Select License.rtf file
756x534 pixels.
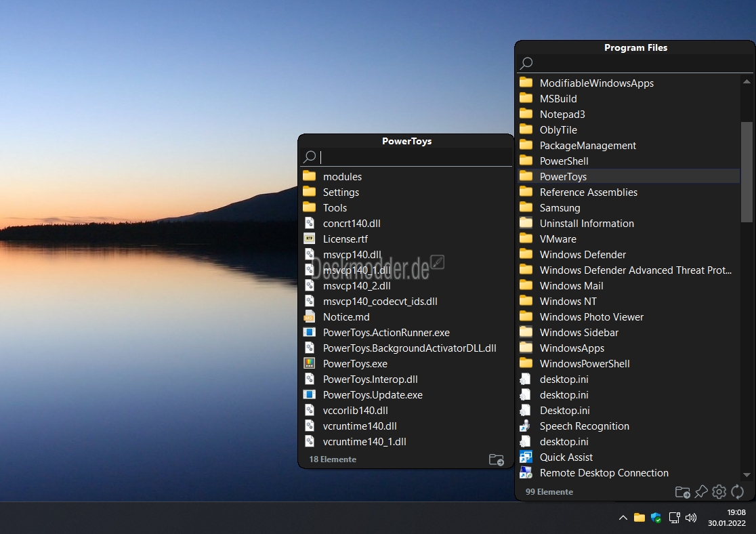[406, 239]
